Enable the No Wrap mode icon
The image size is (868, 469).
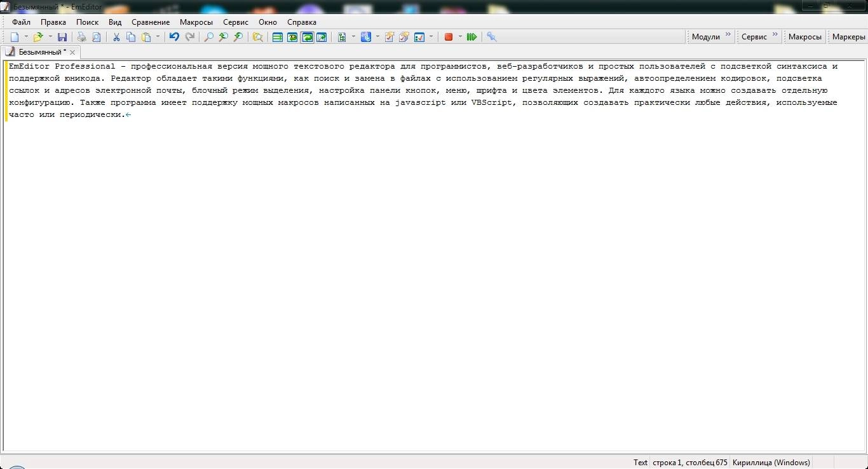click(x=277, y=37)
